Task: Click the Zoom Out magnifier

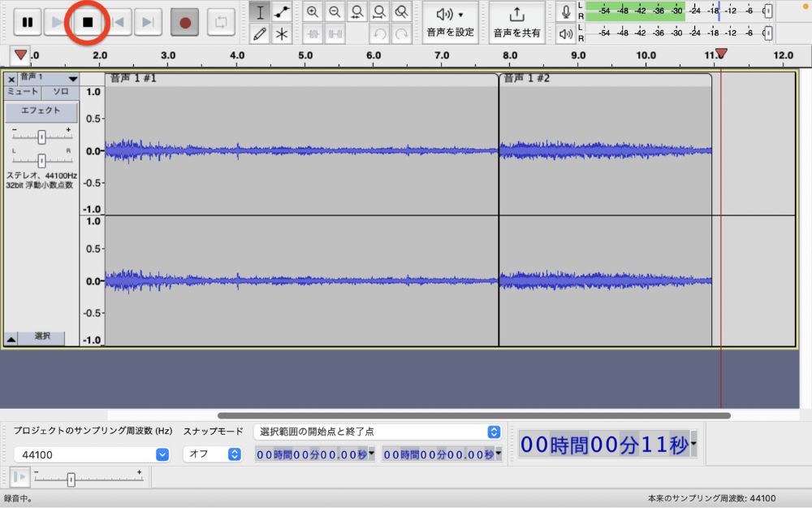Action: [x=335, y=12]
